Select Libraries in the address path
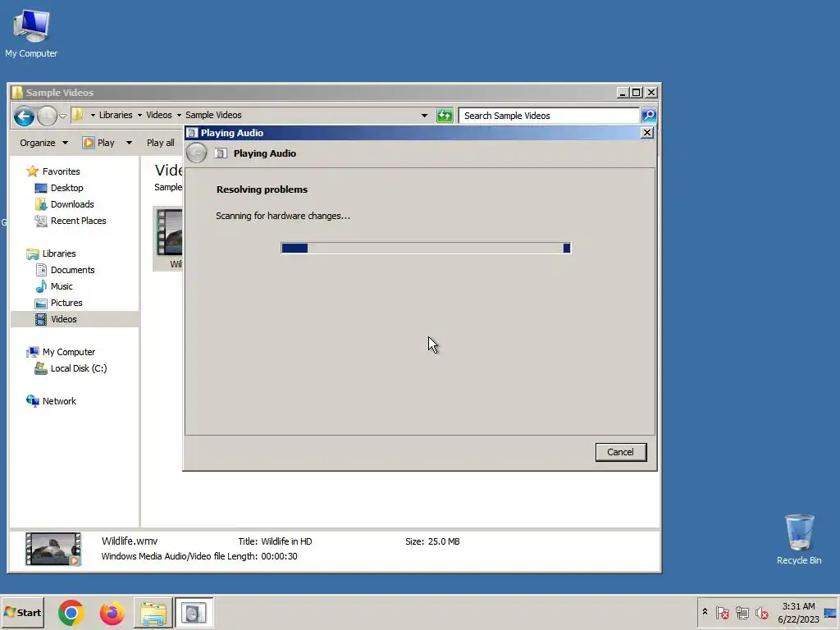This screenshot has height=630, width=840. (116, 115)
